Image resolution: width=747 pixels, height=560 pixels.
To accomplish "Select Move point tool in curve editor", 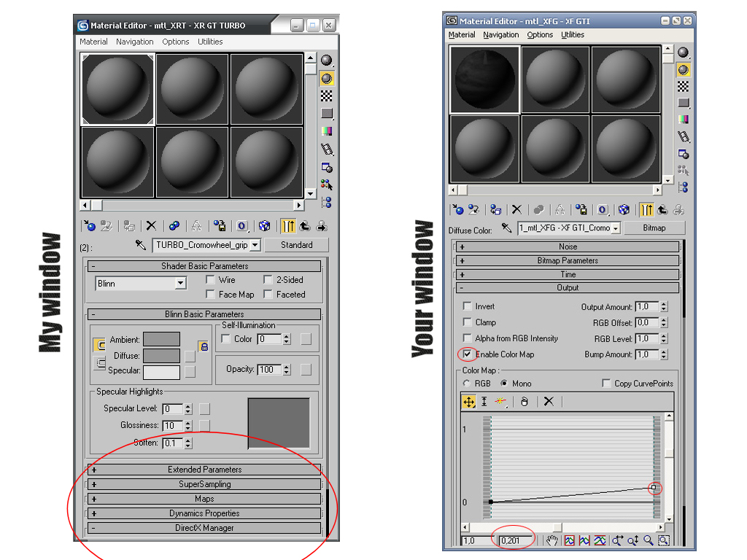I will point(469,402).
